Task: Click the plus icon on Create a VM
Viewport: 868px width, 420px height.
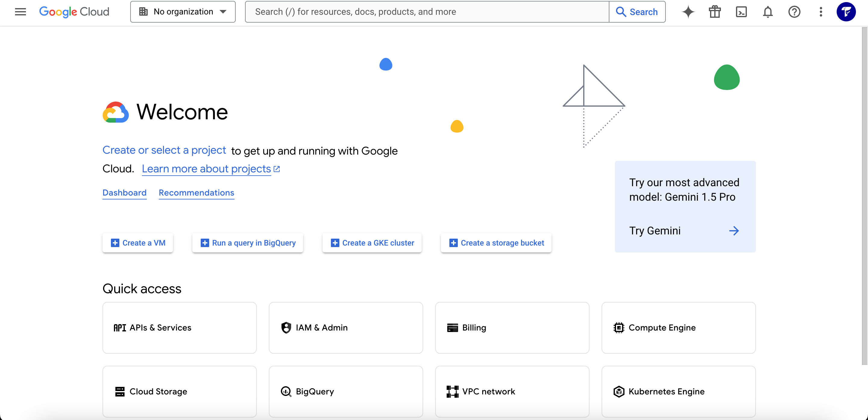Action: pyautogui.click(x=115, y=243)
